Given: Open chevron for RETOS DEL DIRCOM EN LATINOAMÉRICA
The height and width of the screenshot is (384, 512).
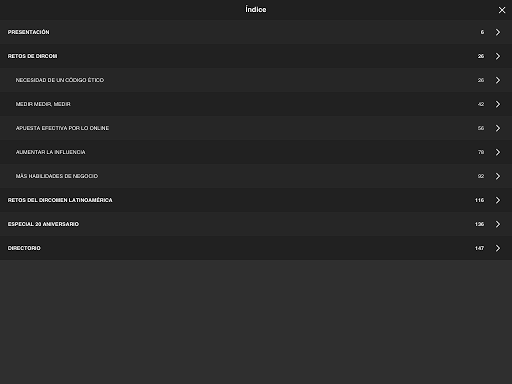Looking at the screenshot, I should click(498, 200).
